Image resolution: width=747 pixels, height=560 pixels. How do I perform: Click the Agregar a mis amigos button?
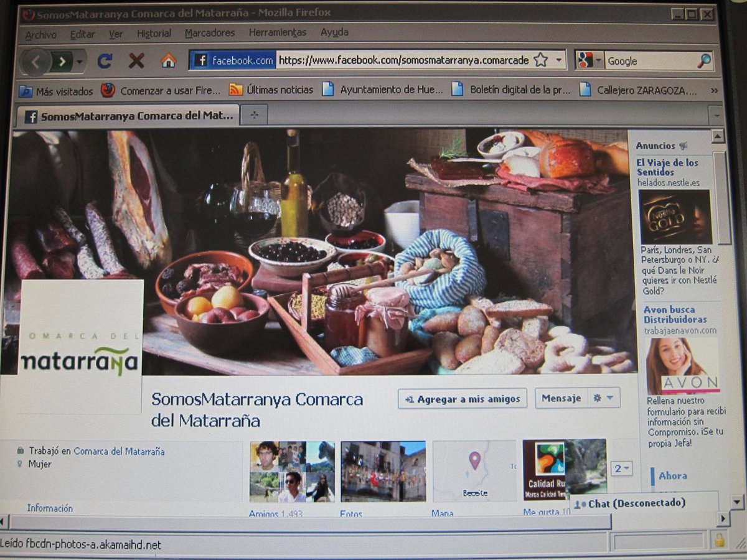463,399
